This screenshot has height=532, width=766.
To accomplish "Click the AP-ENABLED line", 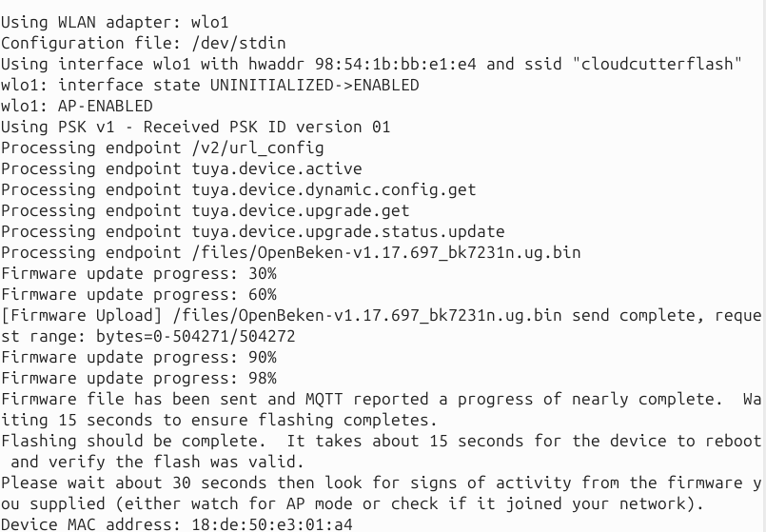I will 77,106.
